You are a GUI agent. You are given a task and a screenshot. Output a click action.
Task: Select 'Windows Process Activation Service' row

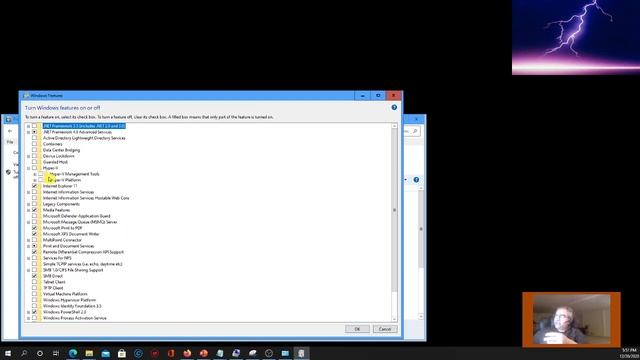75,318
